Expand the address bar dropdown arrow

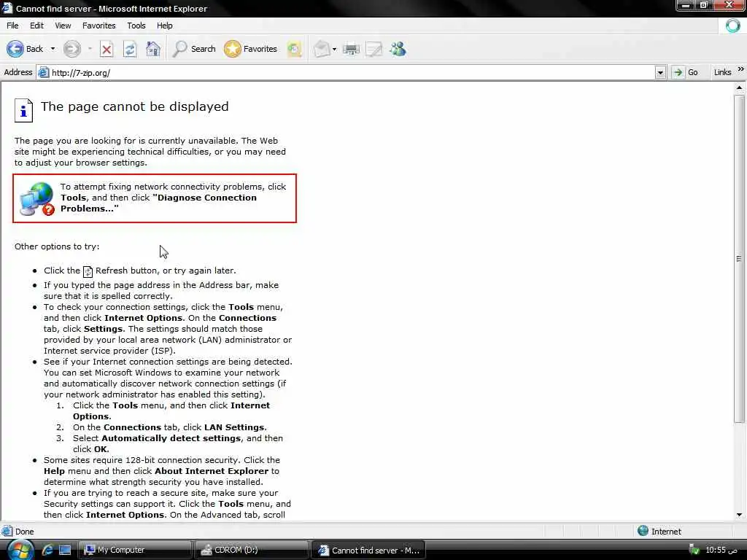pos(660,73)
